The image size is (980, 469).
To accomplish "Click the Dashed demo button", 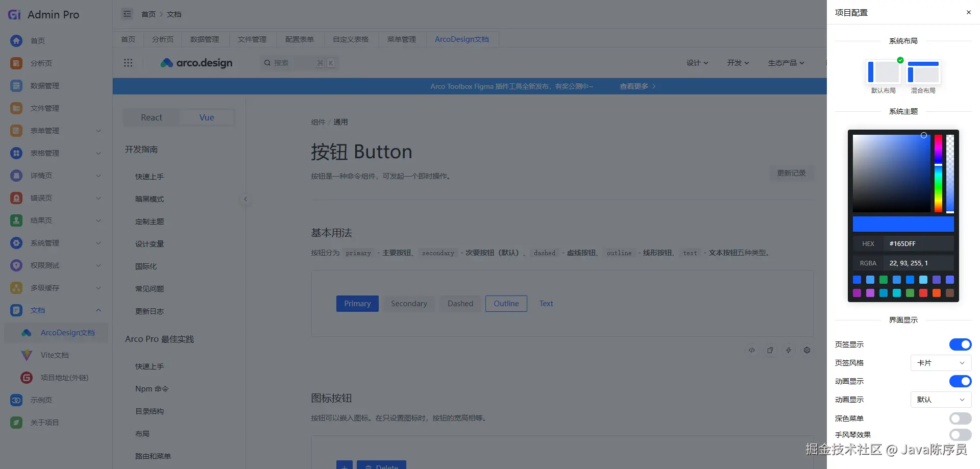I will (460, 304).
